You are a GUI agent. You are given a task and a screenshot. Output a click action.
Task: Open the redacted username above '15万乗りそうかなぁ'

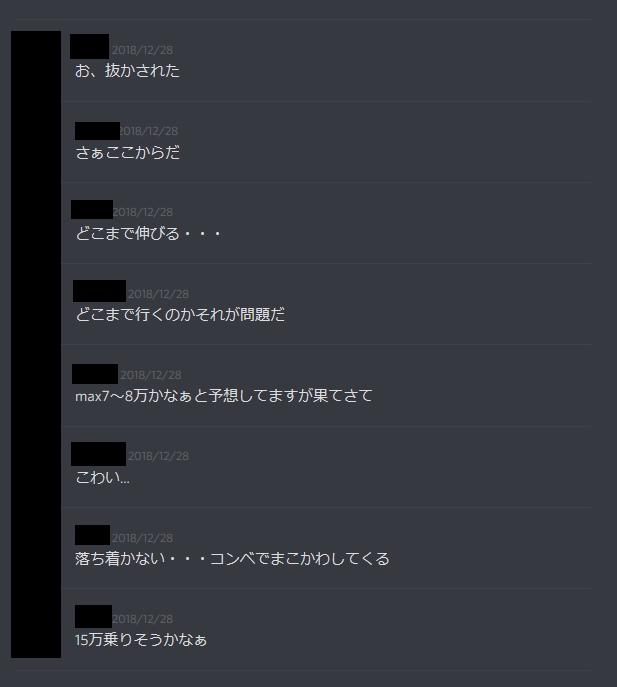[93, 616]
